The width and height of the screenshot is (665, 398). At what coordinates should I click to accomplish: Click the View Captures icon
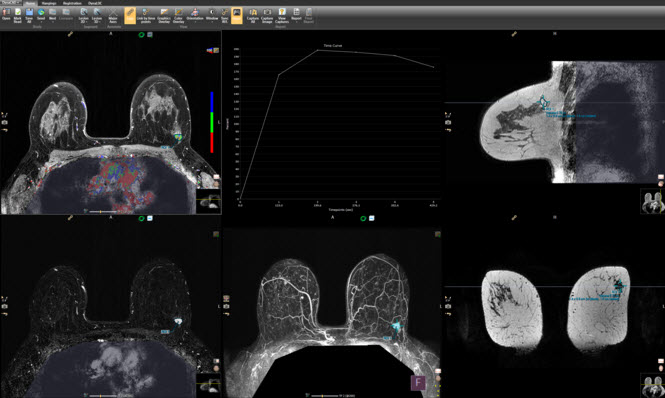pos(282,15)
